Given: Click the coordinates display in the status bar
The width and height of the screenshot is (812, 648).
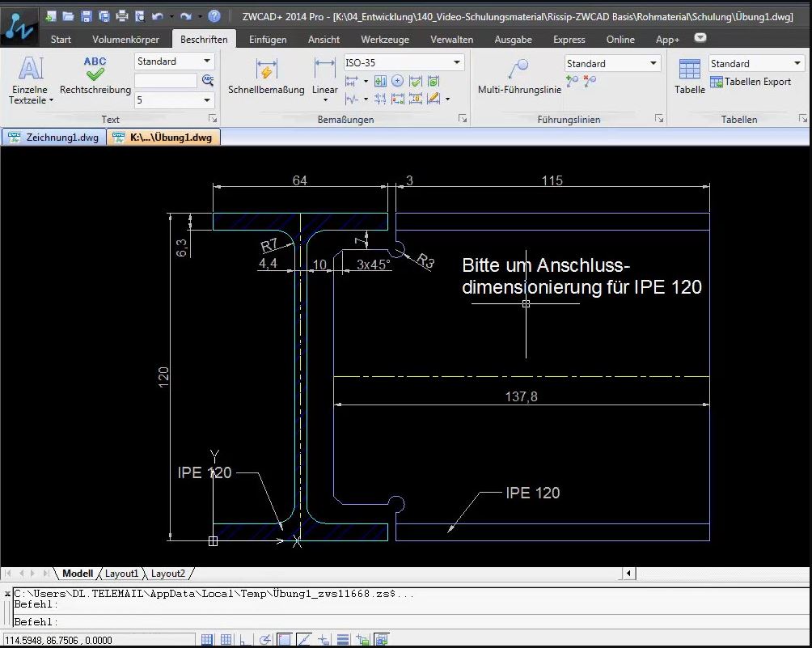Looking at the screenshot, I should point(99,640).
